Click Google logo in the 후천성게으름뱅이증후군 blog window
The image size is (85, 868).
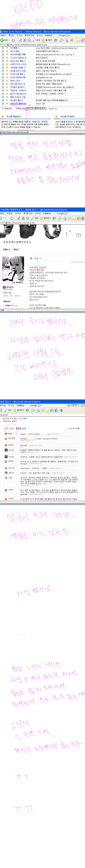point(61,213)
